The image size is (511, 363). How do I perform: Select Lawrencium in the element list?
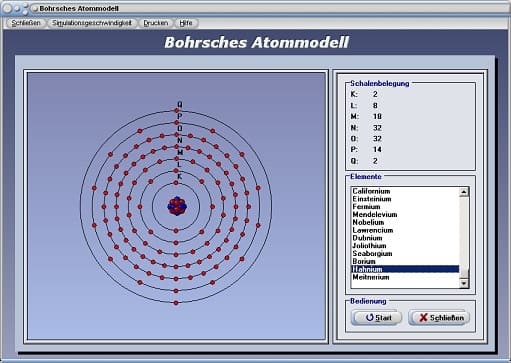pyautogui.click(x=405, y=230)
